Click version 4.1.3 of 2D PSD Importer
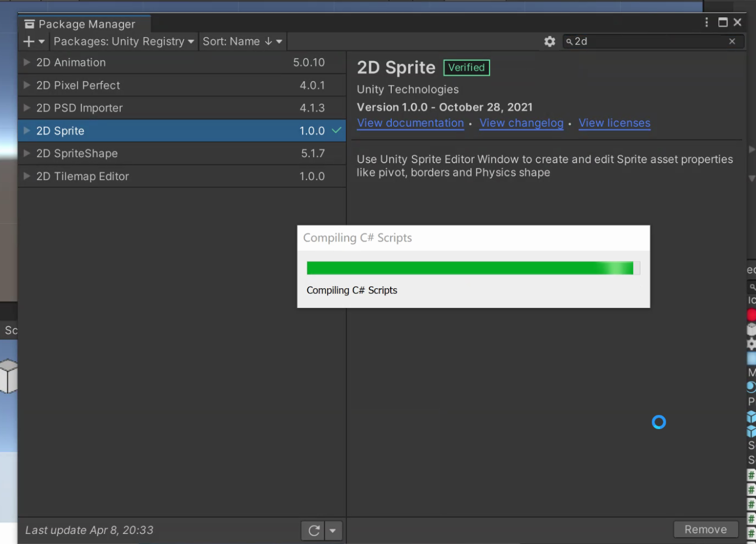The image size is (756, 544). point(312,108)
